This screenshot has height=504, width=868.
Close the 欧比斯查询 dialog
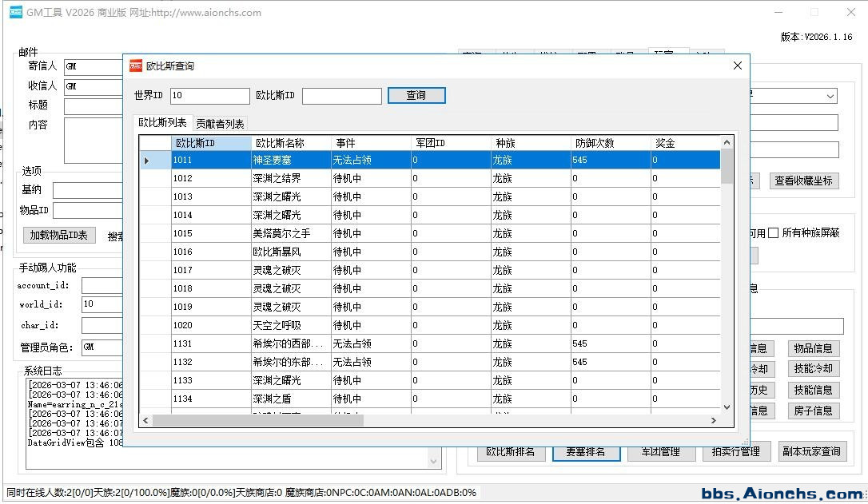click(737, 65)
